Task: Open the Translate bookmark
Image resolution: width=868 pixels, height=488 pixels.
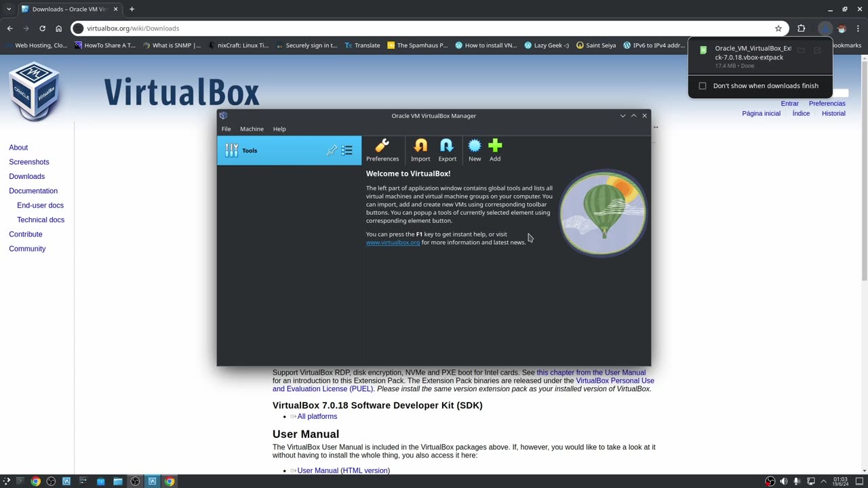Action: point(362,45)
